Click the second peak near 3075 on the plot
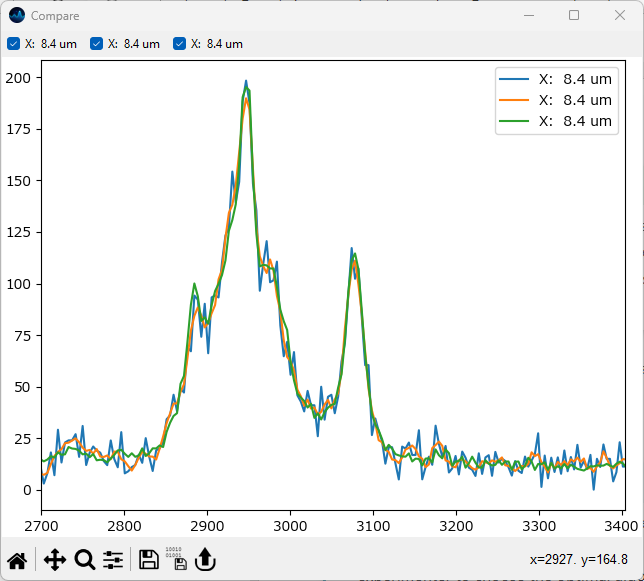Screen dimensions: 644x581 352,250
